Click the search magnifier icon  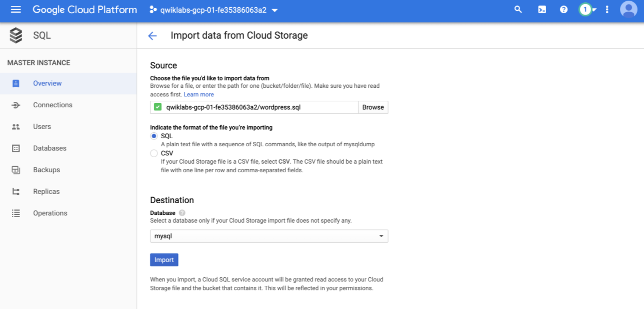(518, 10)
